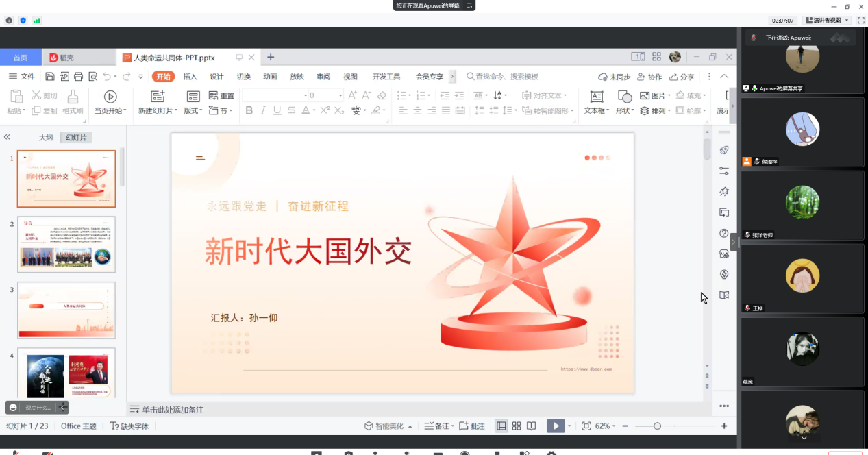Open the 新建幻灯片 new slide dropdown
This screenshot has height=455, width=868.
158,111
